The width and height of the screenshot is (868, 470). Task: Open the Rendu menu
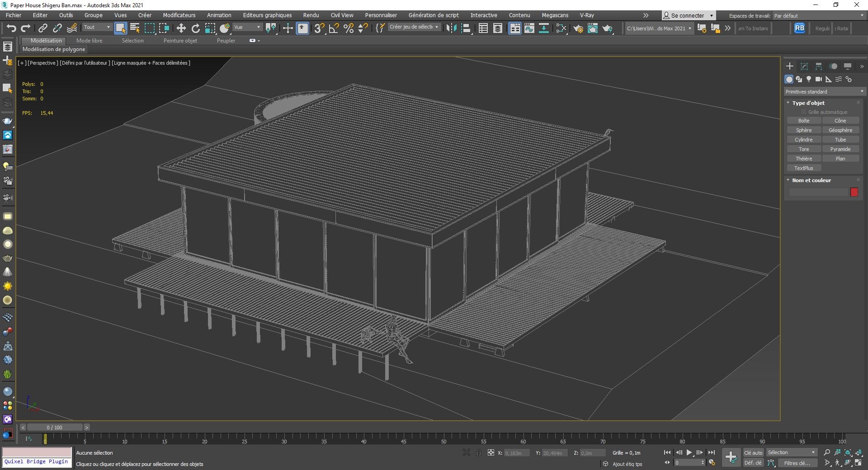(311, 15)
